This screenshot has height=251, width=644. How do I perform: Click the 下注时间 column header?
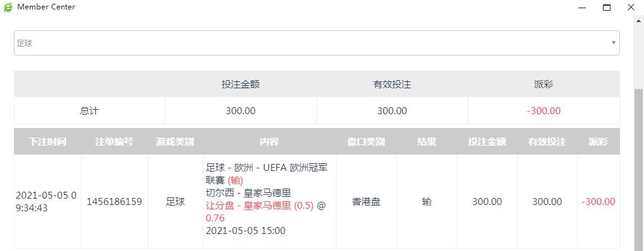pyautogui.click(x=47, y=142)
